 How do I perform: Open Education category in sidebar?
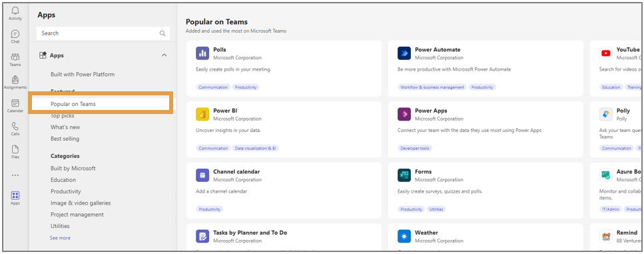coord(63,179)
